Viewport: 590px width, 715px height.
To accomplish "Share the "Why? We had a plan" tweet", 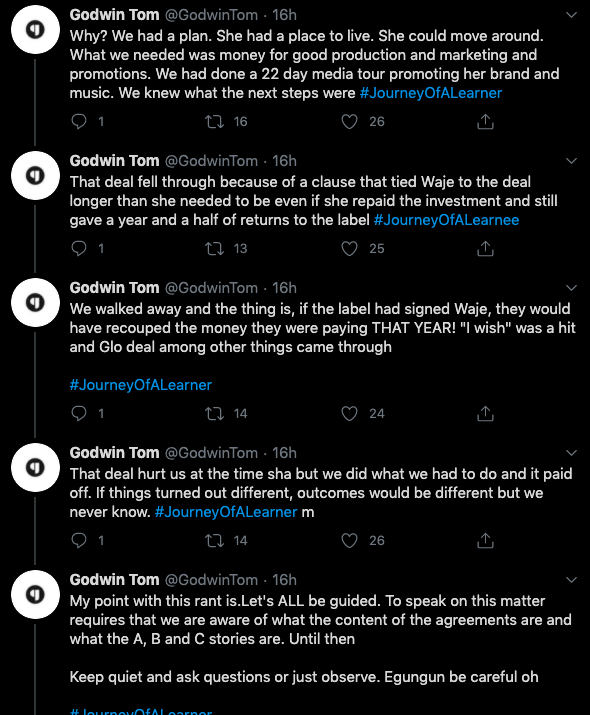I will (x=485, y=121).
